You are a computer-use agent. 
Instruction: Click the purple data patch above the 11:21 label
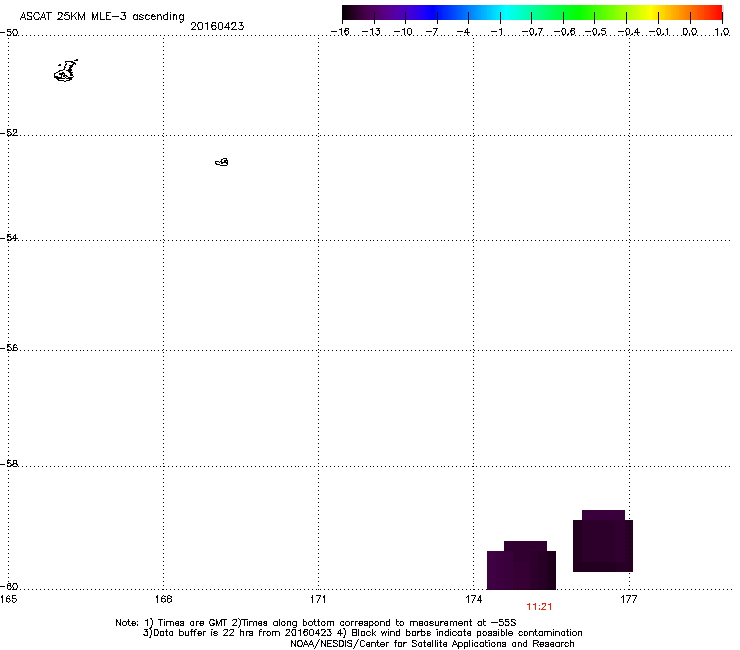click(521, 565)
